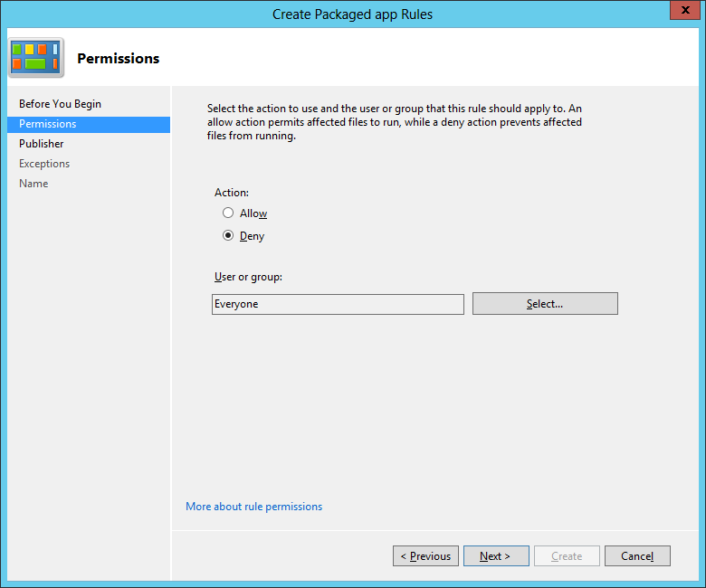This screenshot has width=706, height=588.
Task: Choose the Deny action radio button
Action: (228, 236)
